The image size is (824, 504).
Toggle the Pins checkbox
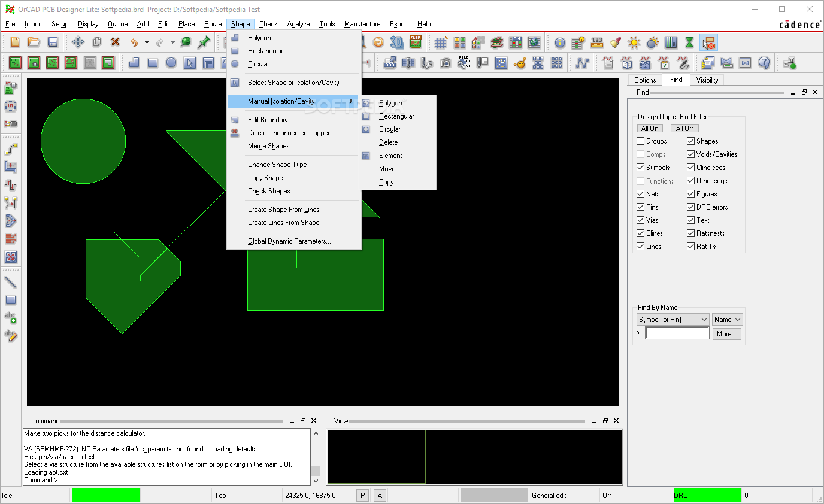click(641, 207)
